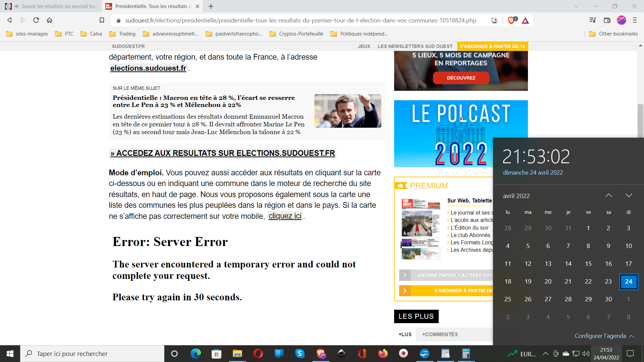Open the tab search dropdown arrow
Viewport: 644px width, 362px height.
tap(577, 6)
